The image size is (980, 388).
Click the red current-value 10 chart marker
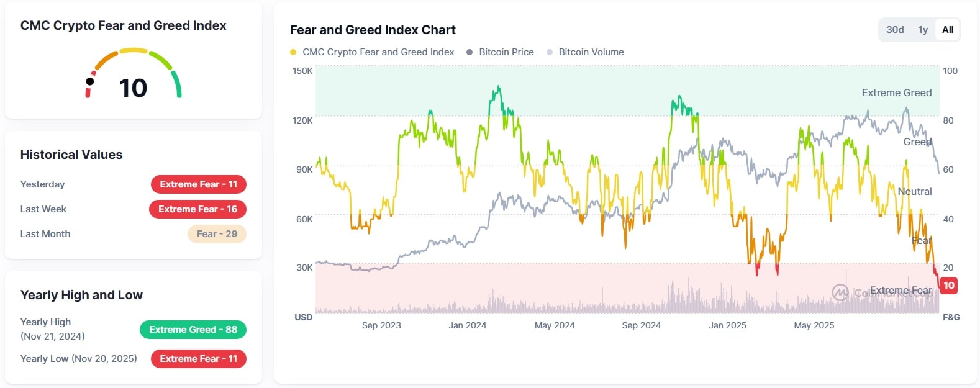click(x=948, y=286)
